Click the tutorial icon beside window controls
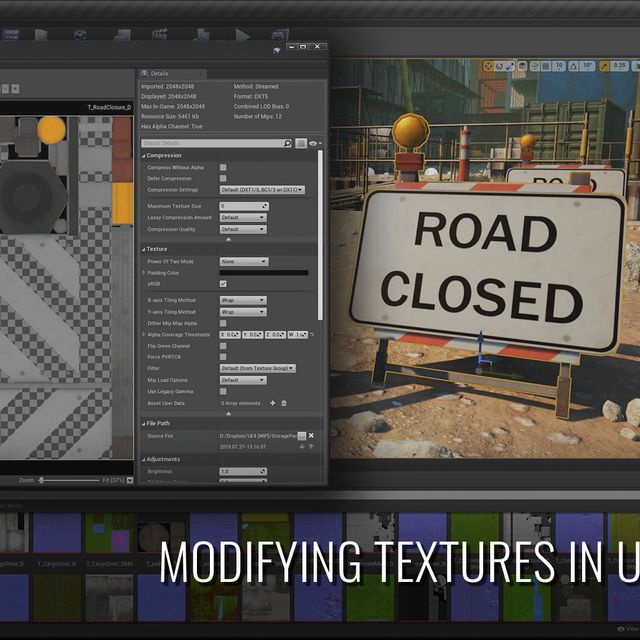The image size is (640, 640). coord(277,51)
